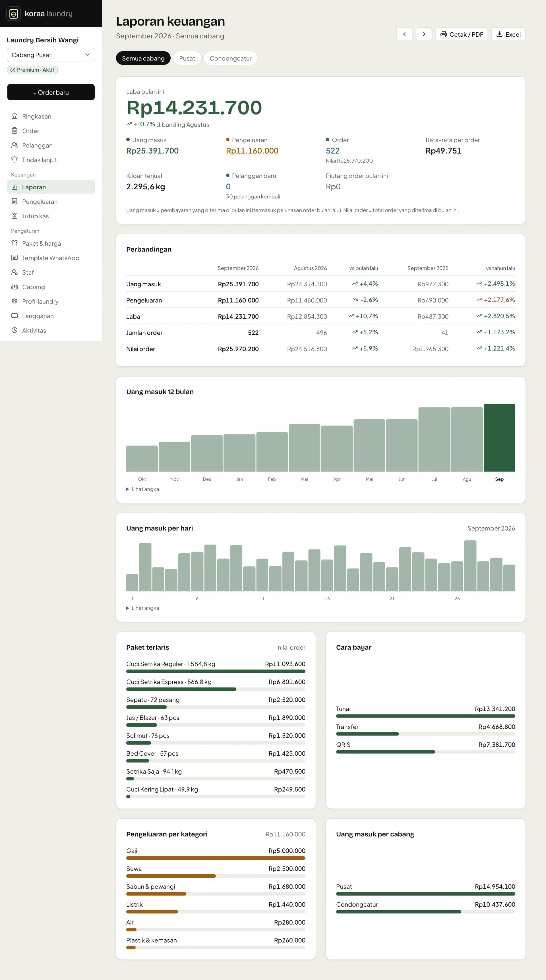Click the Tunai amount Rp13.341.200

pos(495,709)
